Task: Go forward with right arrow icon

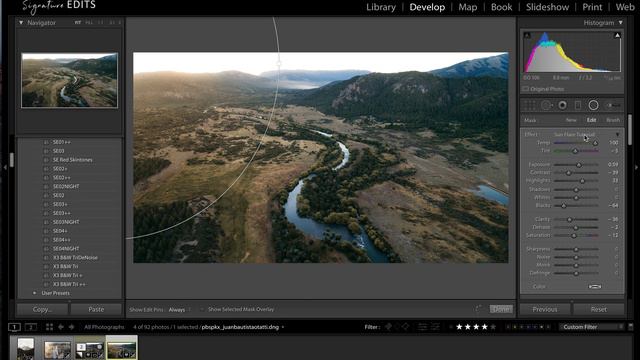Action: click(x=71, y=327)
